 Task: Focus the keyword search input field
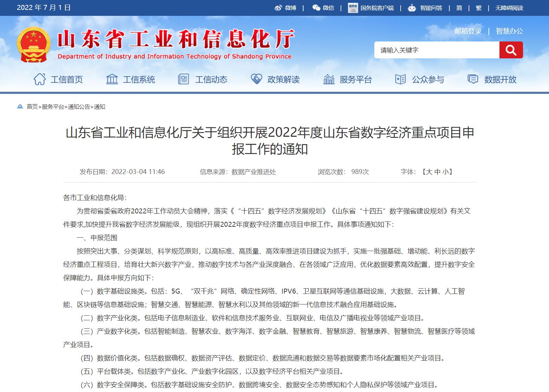437,50
